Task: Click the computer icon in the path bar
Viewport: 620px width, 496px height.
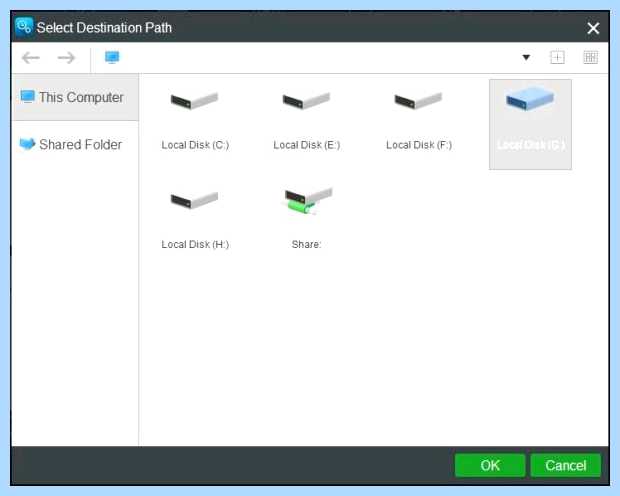Action: (x=112, y=58)
